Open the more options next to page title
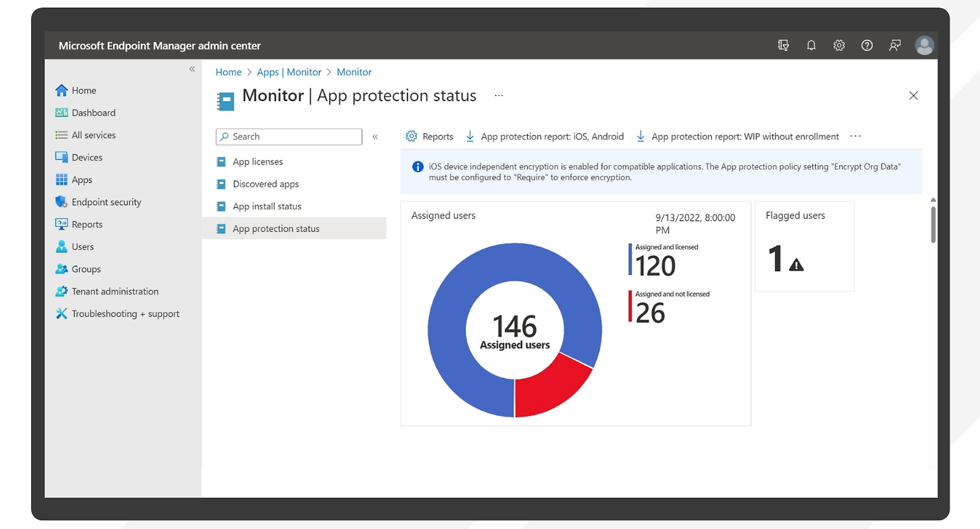980x529 pixels. pos(499,95)
